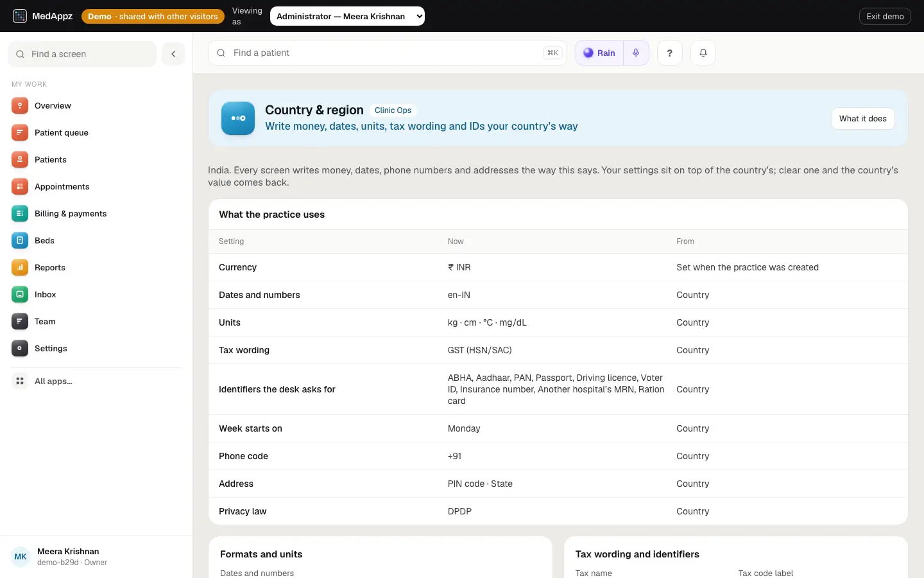Click the 'Tax wording and identifiers' heading
Image resolution: width=924 pixels, height=578 pixels.
point(637,554)
